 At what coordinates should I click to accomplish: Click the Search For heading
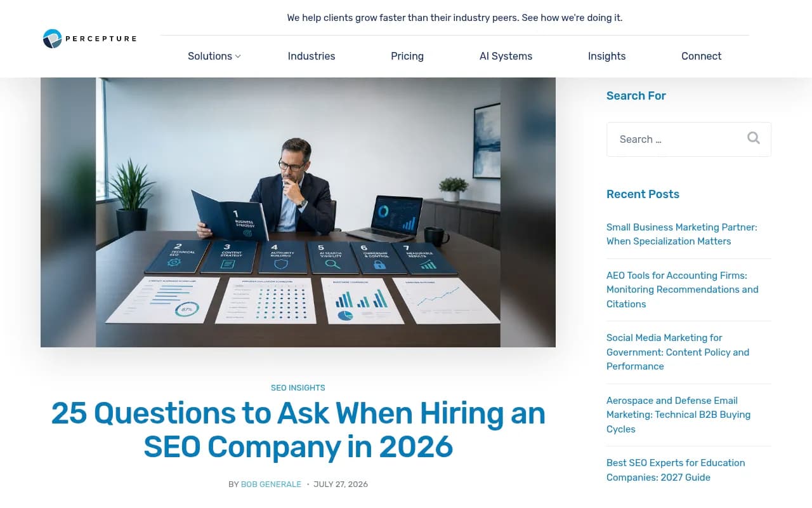pyautogui.click(x=636, y=96)
